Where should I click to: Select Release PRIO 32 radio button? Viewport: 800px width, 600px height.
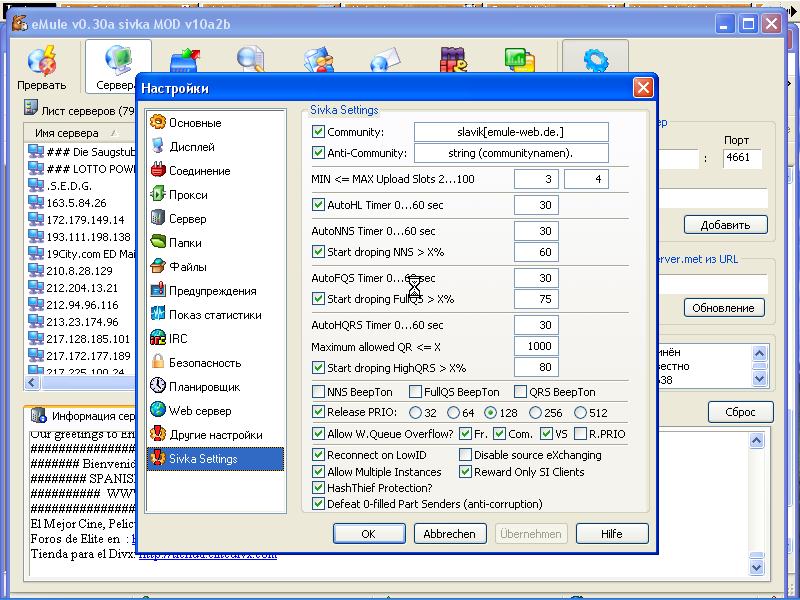pos(415,412)
